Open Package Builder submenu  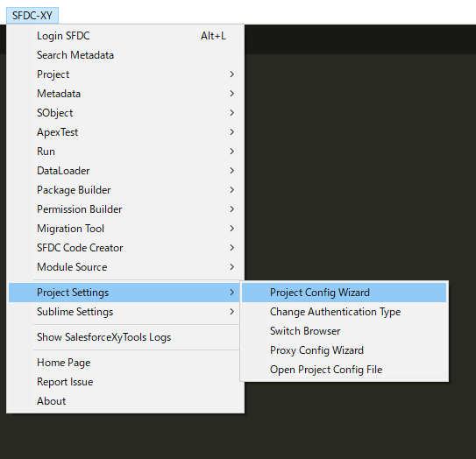[125, 190]
